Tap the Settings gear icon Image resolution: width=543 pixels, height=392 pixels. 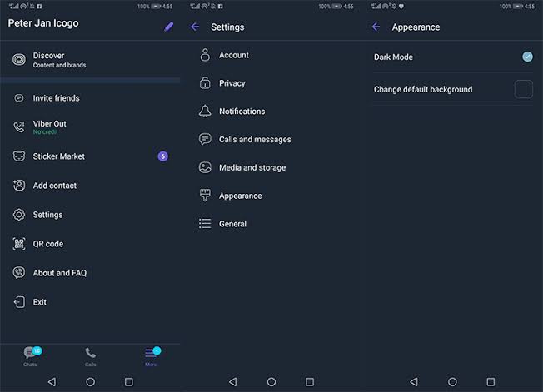click(x=19, y=215)
